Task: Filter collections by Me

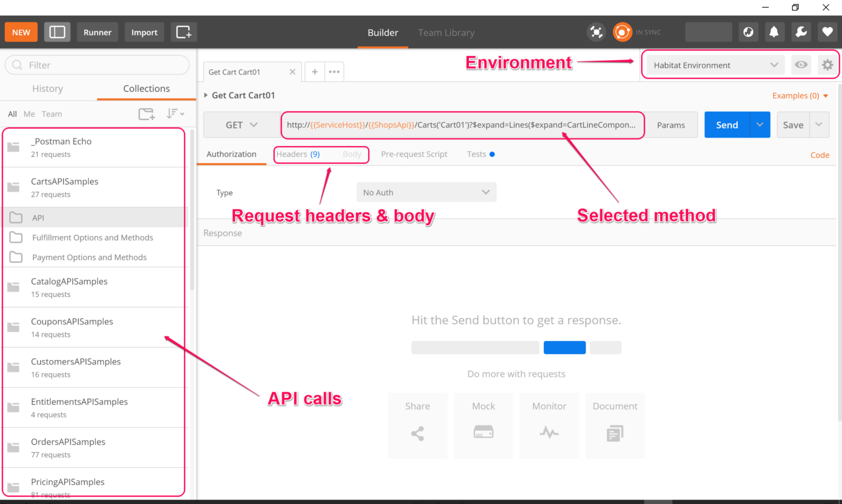Action: [29, 114]
